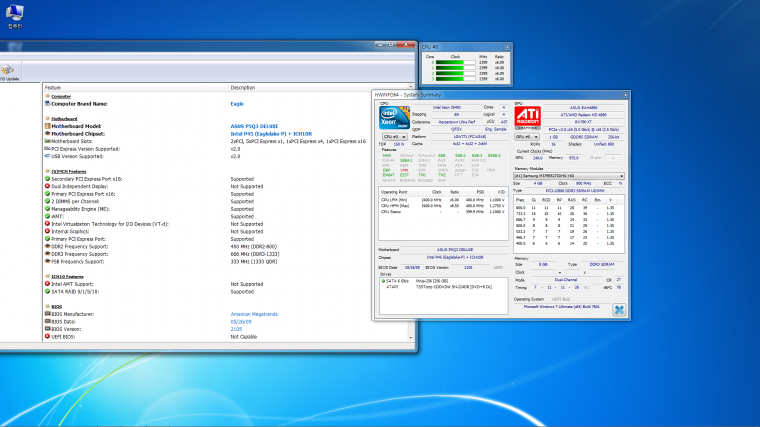Select the CPU Status row

443,212
